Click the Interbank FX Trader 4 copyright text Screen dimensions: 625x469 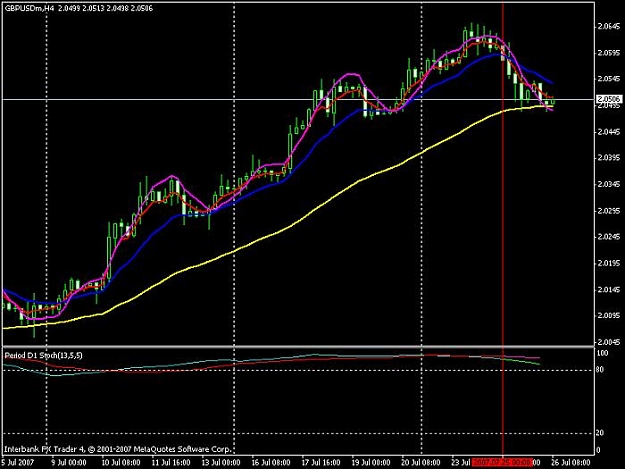pos(118,449)
